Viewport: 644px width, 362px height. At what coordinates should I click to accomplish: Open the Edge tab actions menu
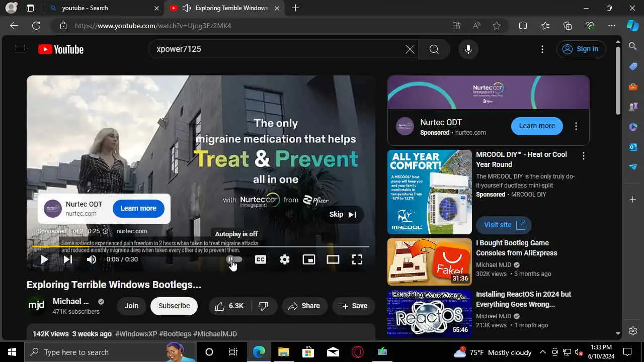click(30, 8)
